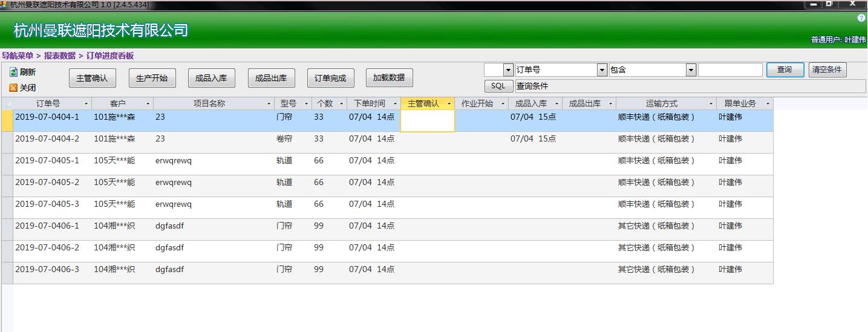Open filter arrow on 成品出库 column header
This screenshot has height=332, width=868.
tap(611, 104)
